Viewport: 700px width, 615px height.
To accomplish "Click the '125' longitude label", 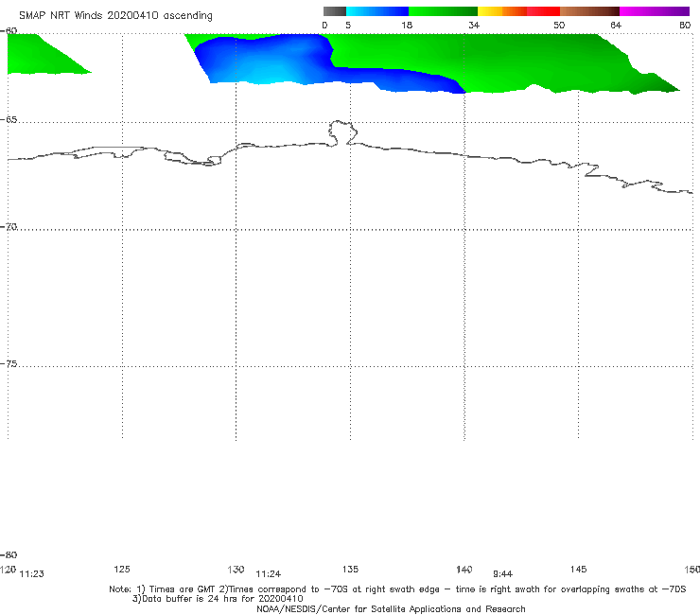I will pyautogui.click(x=122, y=569).
